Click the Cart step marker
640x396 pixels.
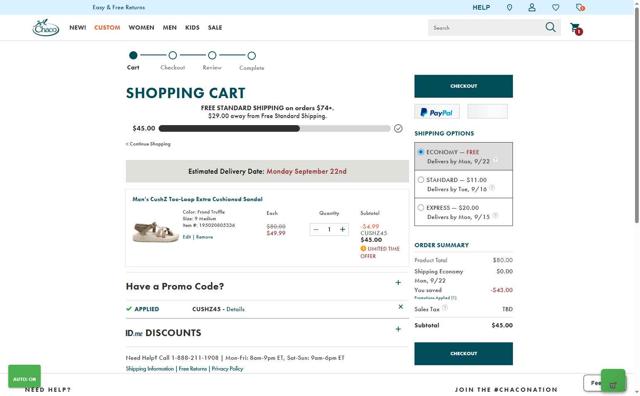coord(133,55)
